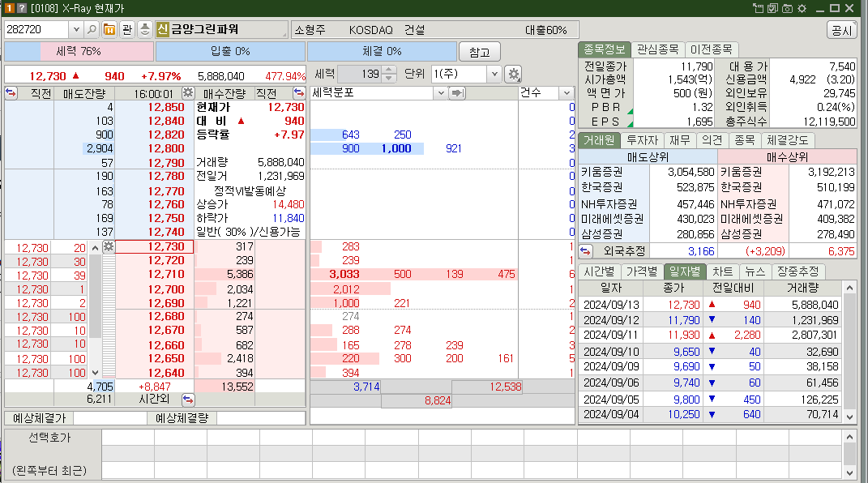Increase the 세력 value with the up stepper
Viewport: 868px width, 483px height.
(x=388, y=71)
